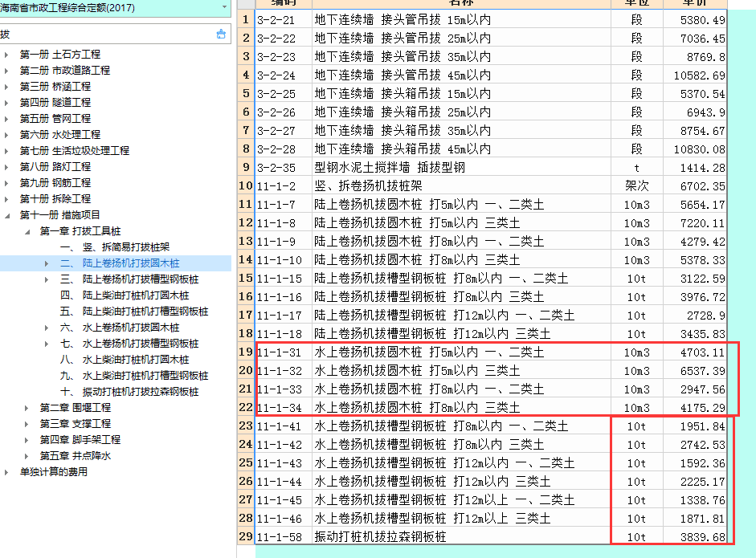Expand 第二册 市政道路工程 node

6,71
